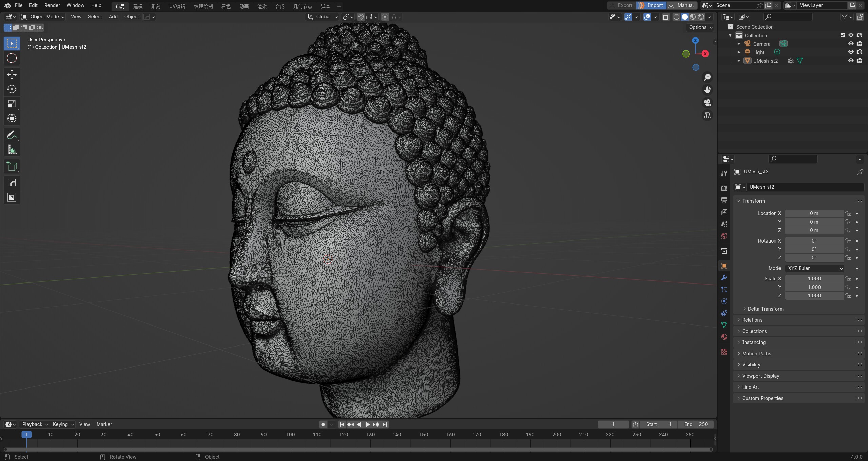Activate the Move tool
The height and width of the screenshot is (461, 868).
pyautogui.click(x=12, y=75)
